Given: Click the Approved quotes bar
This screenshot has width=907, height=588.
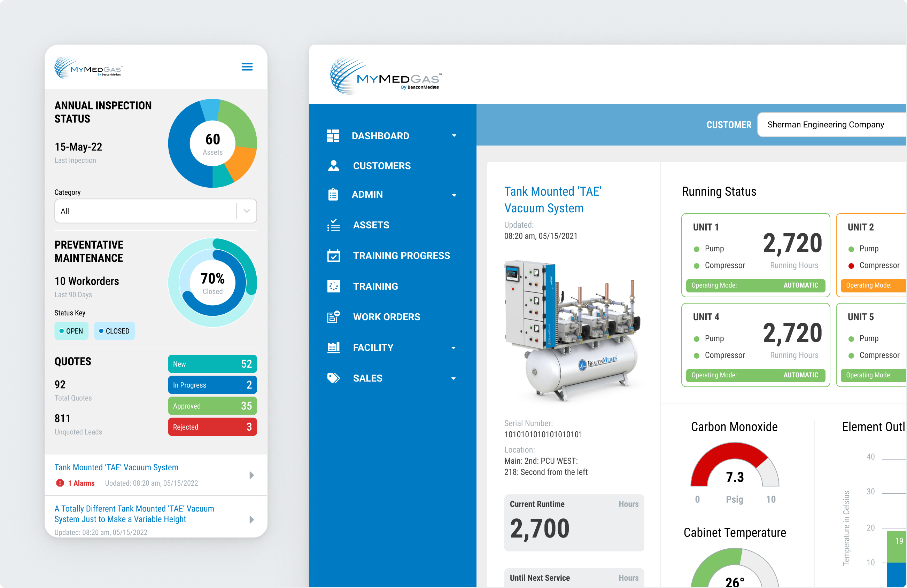Looking at the screenshot, I should click(212, 406).
